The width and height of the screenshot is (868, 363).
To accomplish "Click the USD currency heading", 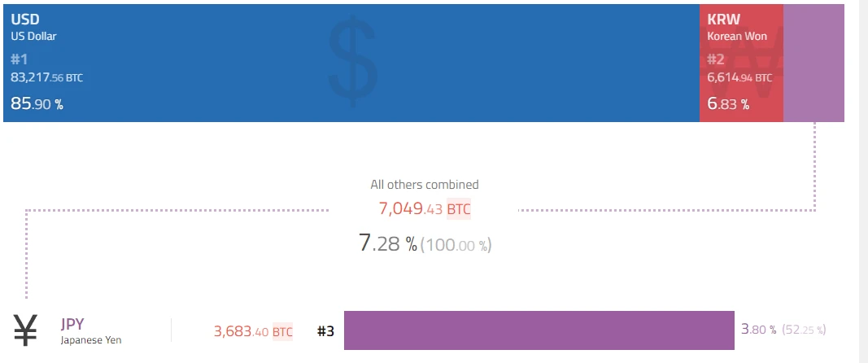I will click(x=25, y=19).
